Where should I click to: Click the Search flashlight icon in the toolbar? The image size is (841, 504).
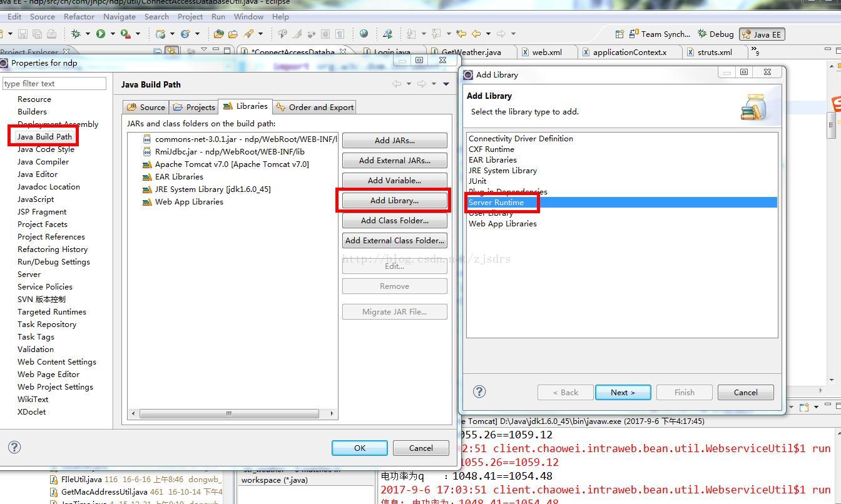pos(249,34)
